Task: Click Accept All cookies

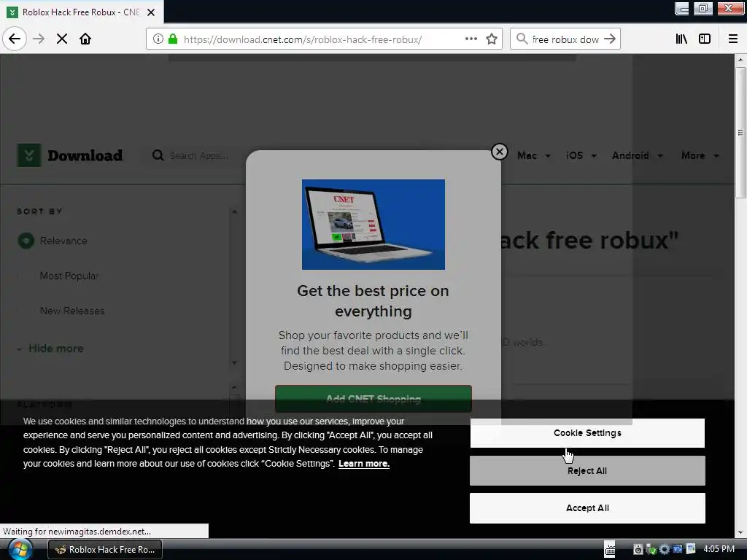Action: 587,508
